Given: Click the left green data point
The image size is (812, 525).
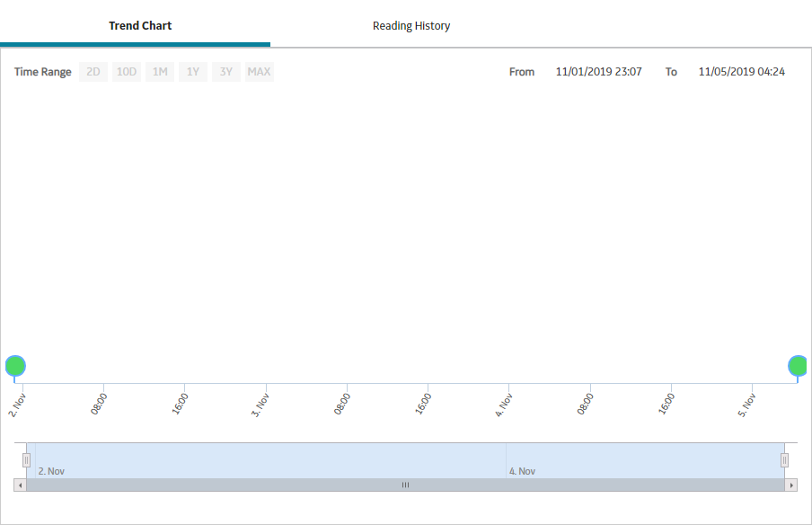Looking at the screenshot, I should point(15,366).
